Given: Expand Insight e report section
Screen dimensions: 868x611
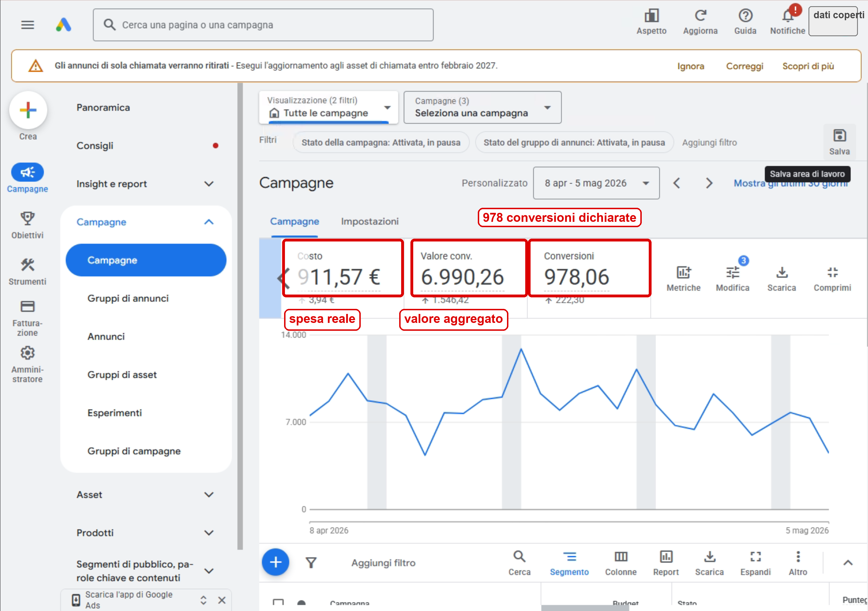Looking at the screenshot, I should (x=209, y=184).
